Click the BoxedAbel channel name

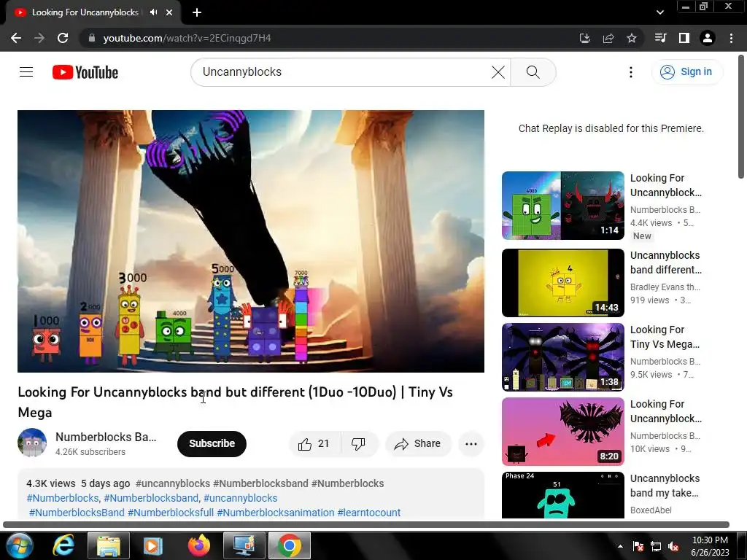pyautogui.click(x=651, y=510)
